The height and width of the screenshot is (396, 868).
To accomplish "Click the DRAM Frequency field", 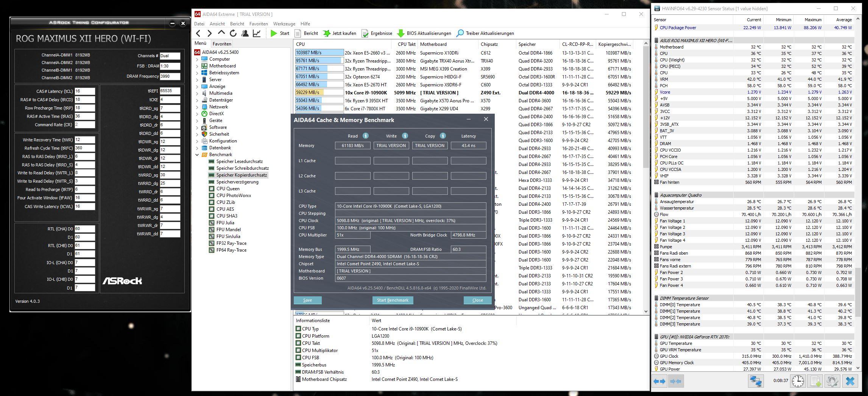I will [x=170, y=76].
